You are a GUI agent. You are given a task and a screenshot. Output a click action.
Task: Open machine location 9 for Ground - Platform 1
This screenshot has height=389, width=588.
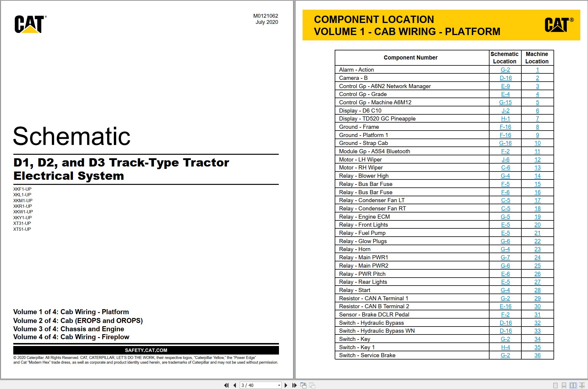point(537,135)
